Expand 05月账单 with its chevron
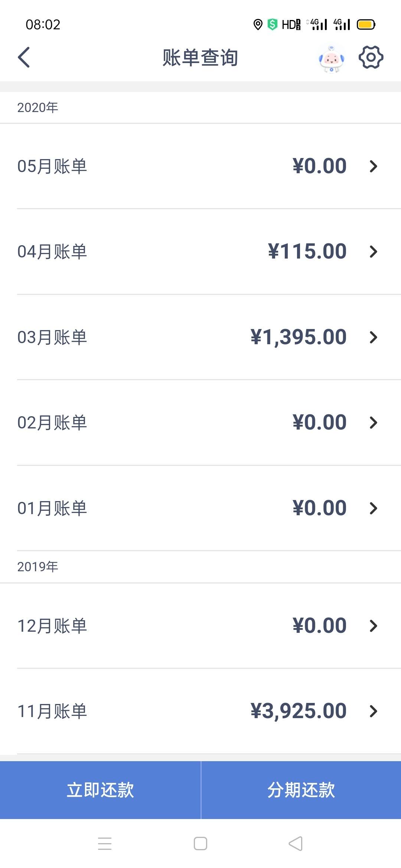Image resolution: width=401 pixels, height=868 pixels. (x=374, y=166)
